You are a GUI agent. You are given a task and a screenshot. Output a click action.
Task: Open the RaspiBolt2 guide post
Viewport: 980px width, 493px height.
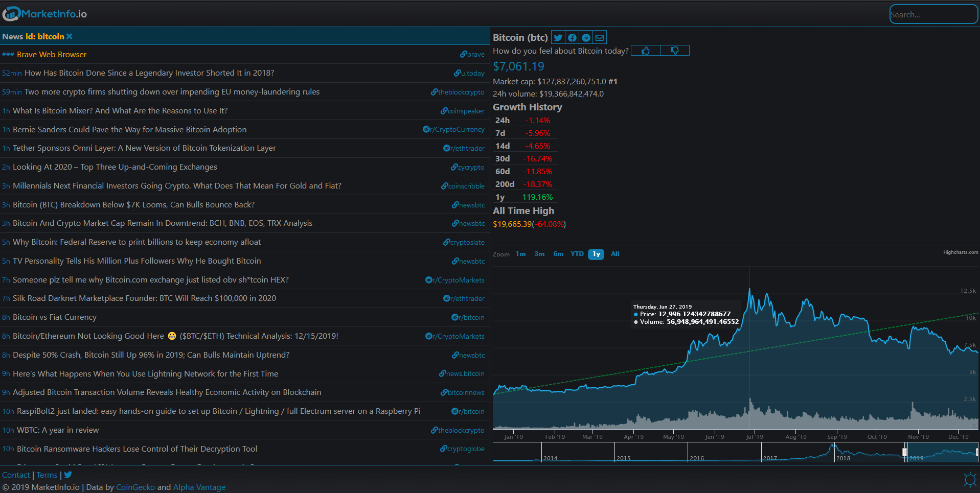[219, 411]
